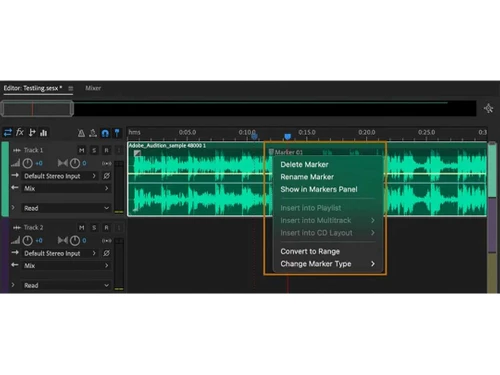Click the Track 1 name label
The width and height of the screenshot is (500, 375).
(33, 150)
